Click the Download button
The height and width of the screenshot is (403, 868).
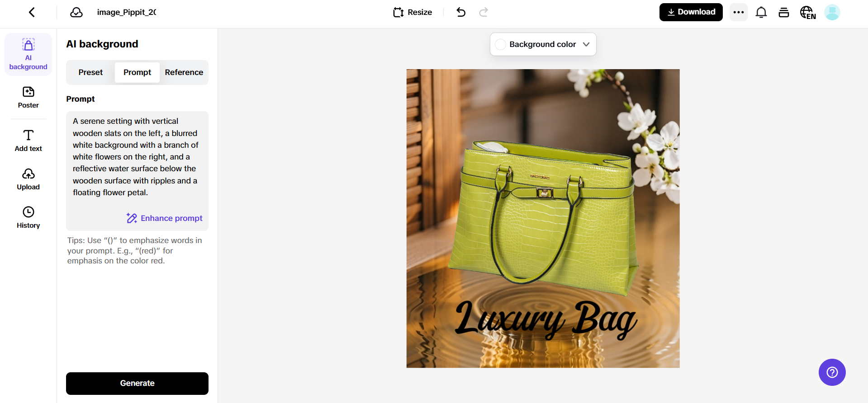691,12
